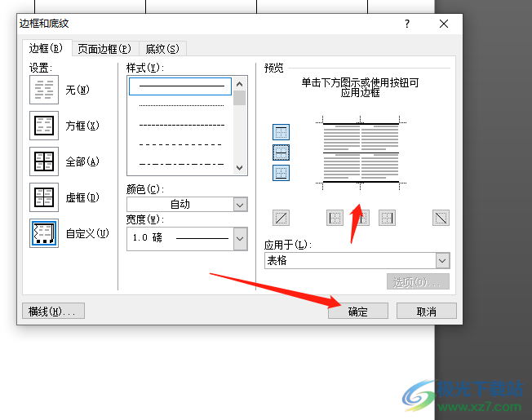
Task: Toggle the diagonal-down border button
Action: [x=441, y=218]
